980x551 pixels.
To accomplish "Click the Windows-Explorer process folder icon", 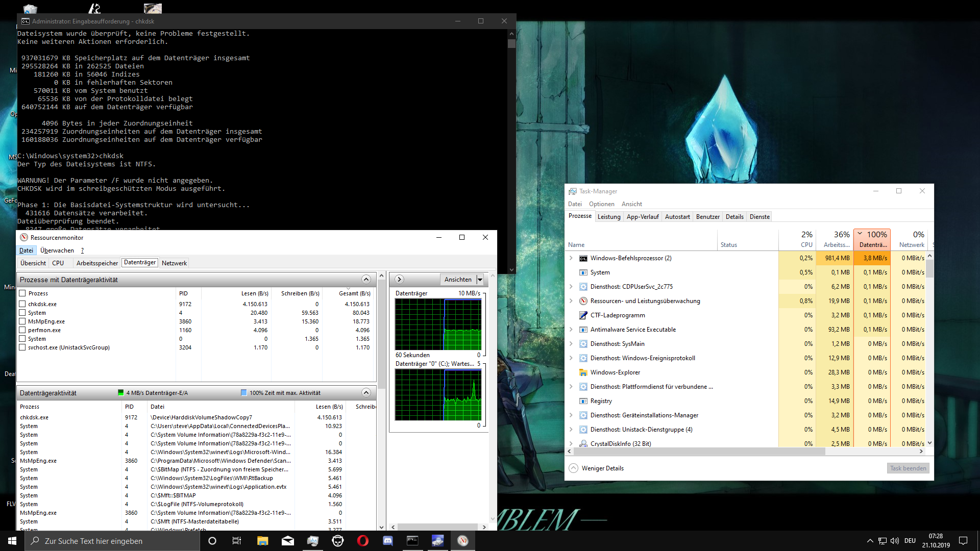I will 583,372.
